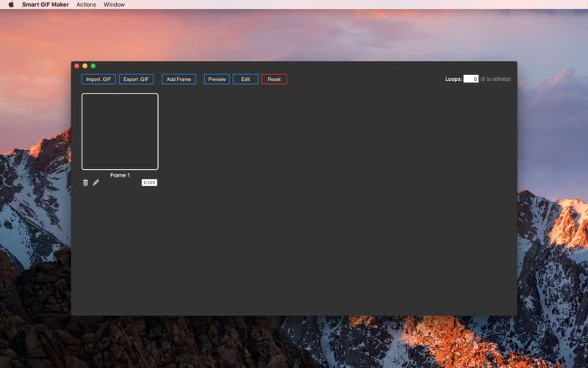
Task: Delete Frame 1 with the trash icon
Action: 85,183
